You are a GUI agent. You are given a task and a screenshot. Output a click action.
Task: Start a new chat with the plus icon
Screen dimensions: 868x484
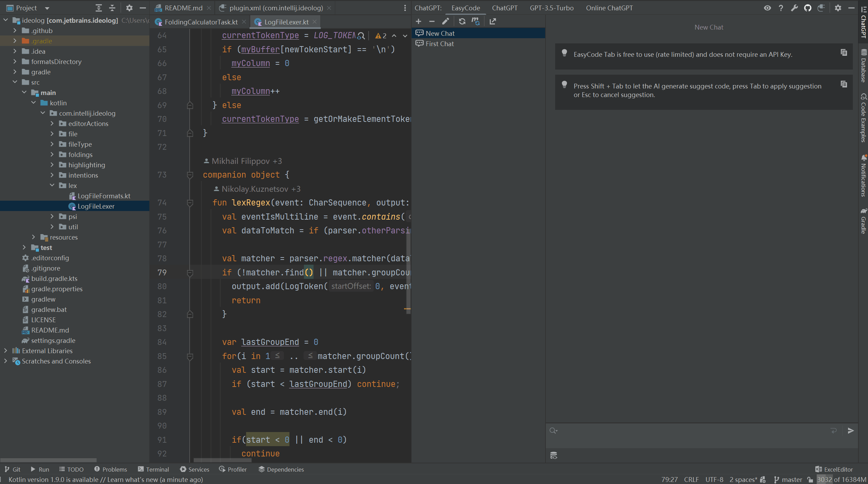[418, 21]
